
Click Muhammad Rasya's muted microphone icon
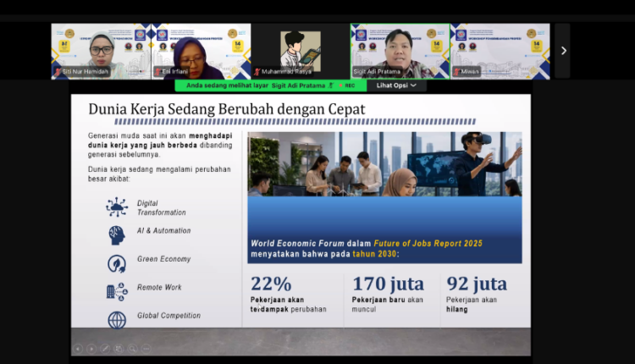(x=257, y=72)
